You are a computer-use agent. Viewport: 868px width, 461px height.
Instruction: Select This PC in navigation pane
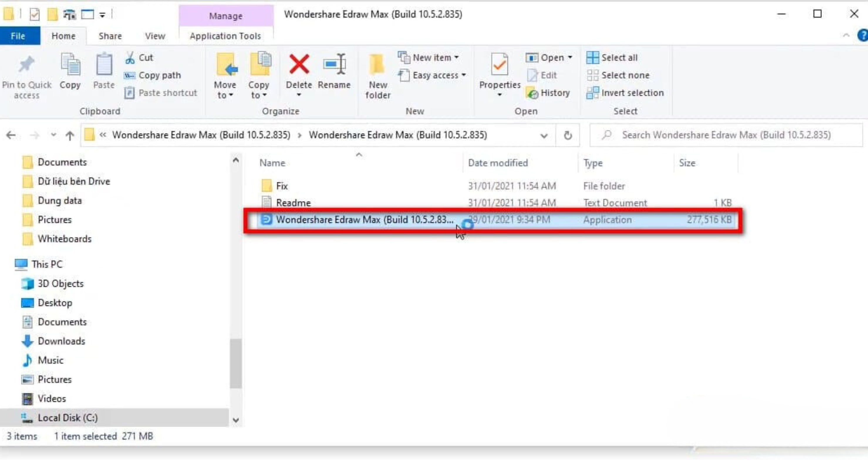pyautogui.click(x=38, y=264)
